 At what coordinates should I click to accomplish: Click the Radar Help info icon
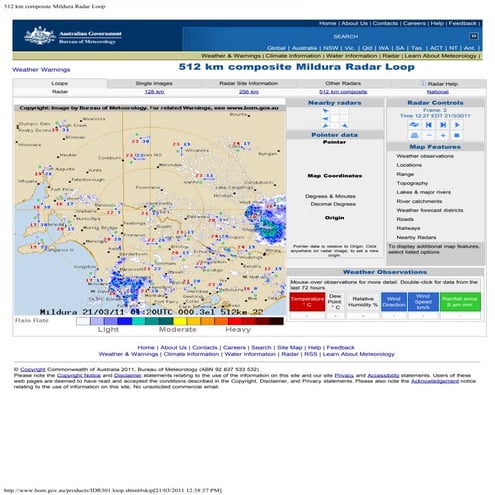(x=423, y=83)
